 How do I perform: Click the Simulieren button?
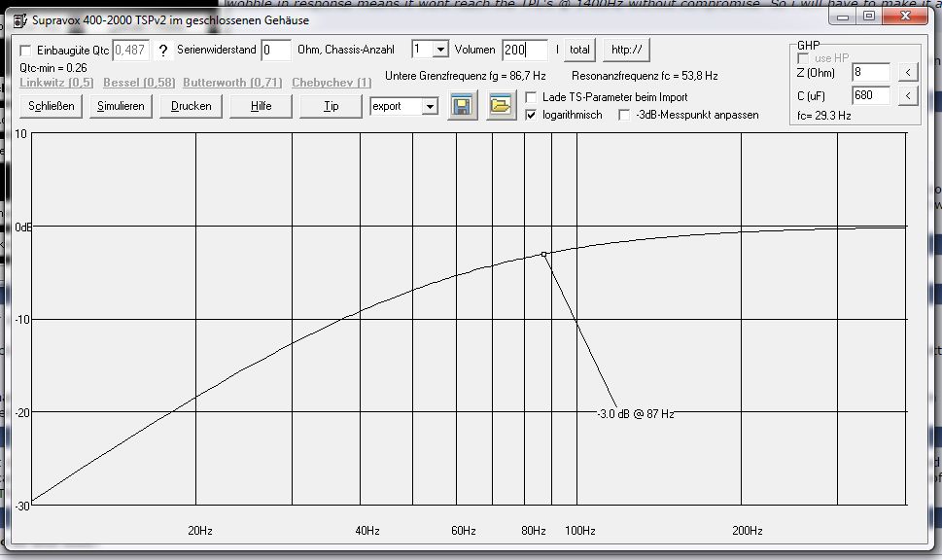pyautogui.click(x=121, y=106)
